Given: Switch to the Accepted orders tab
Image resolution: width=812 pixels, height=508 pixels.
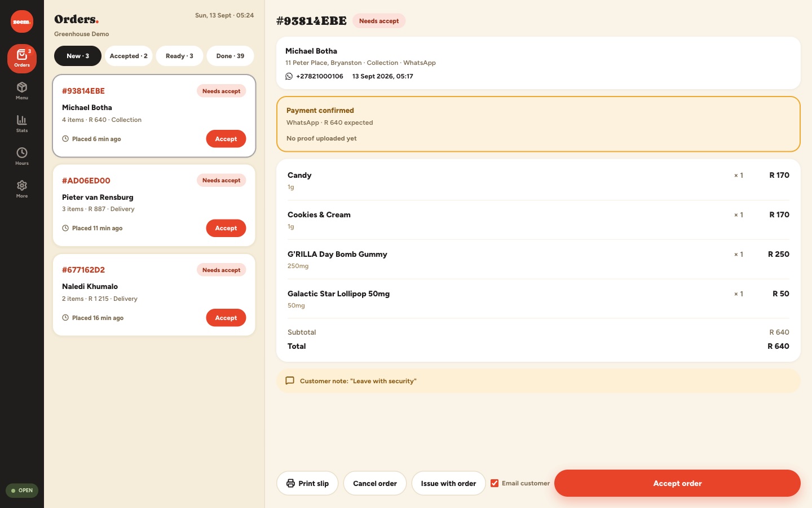Looking at the screenshot, I should pyautogui.click(x=129, y=56).
